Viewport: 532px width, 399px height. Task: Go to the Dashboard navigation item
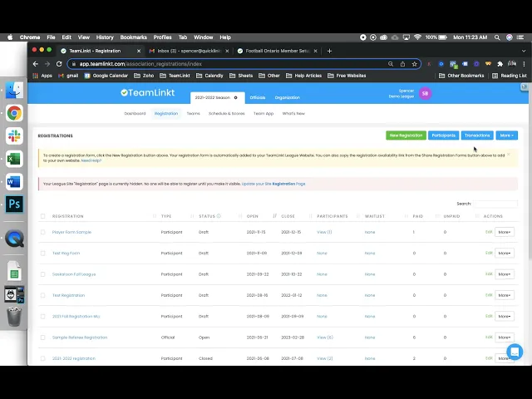tap(135, 114)
